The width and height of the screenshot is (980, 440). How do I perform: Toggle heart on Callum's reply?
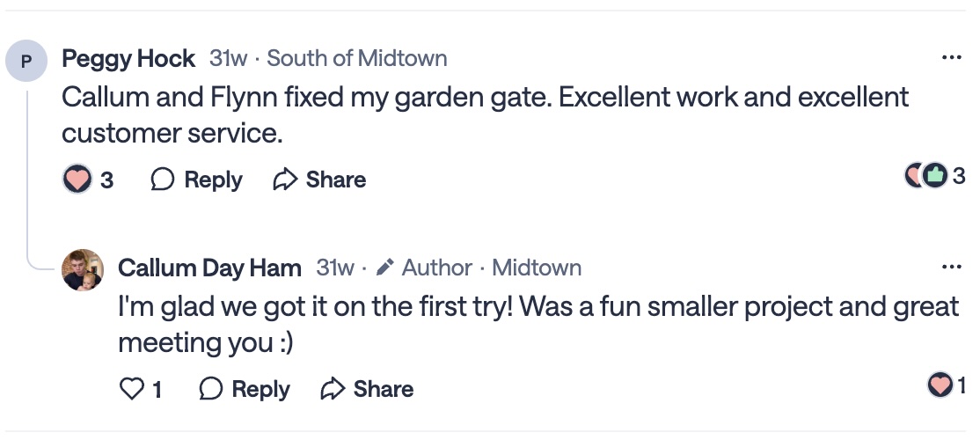click(132, 389)
